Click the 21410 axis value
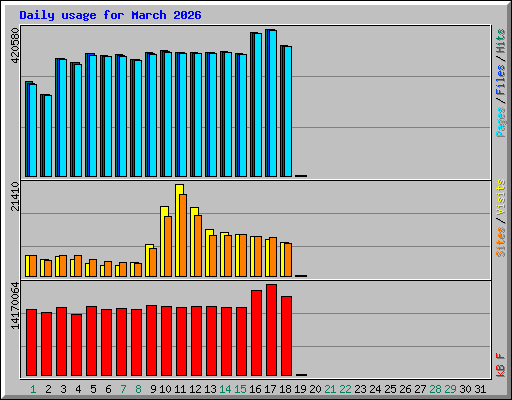The width and height of the screenshot is (512, 400). tap(15, 197)
